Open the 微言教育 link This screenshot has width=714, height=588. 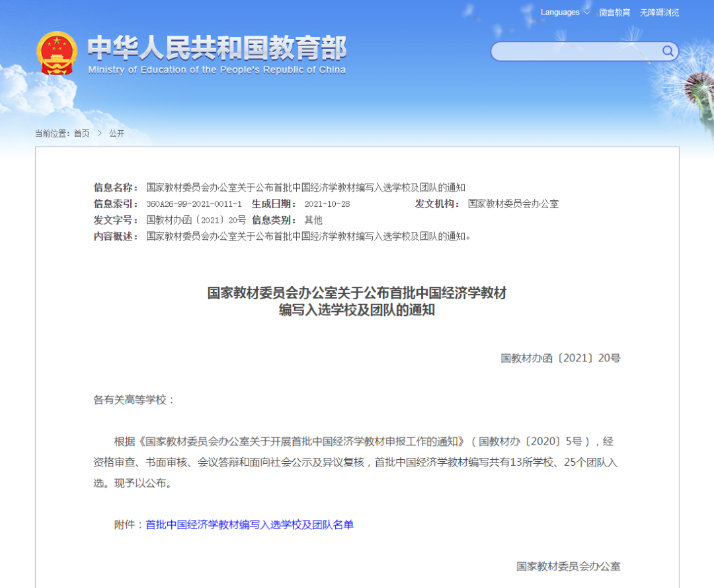point(614,13)
